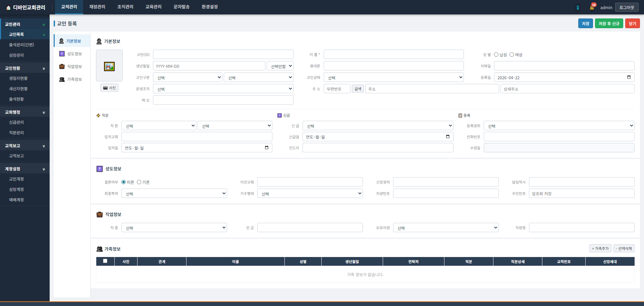The image size is (644, 306).
Task: Click the profile photo placeholder image
Action: (109, 66)
